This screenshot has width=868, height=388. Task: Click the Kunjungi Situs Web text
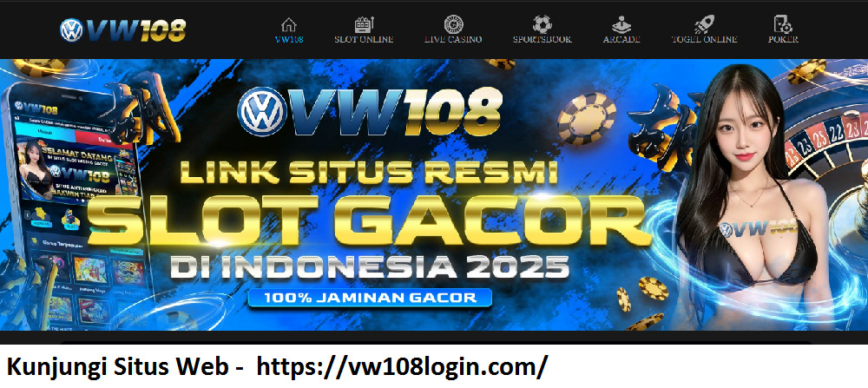pyautogui.click(x=117, y=366)
